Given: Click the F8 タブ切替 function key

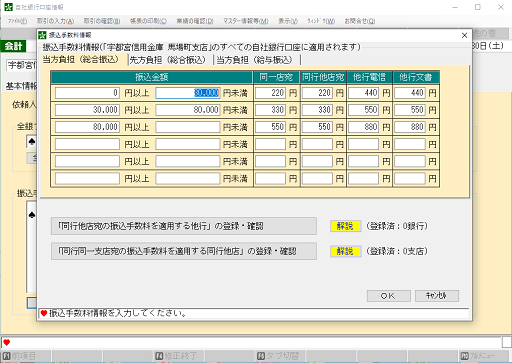Looking at the screenshot, I should [279, 356].
